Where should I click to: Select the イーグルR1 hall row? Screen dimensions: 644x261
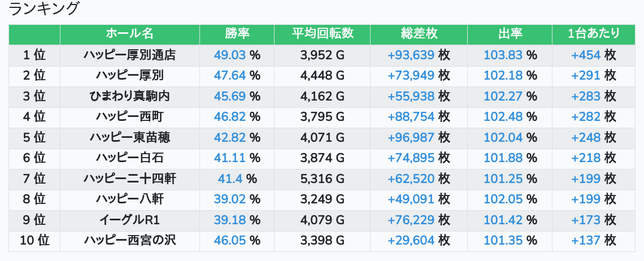322,220
